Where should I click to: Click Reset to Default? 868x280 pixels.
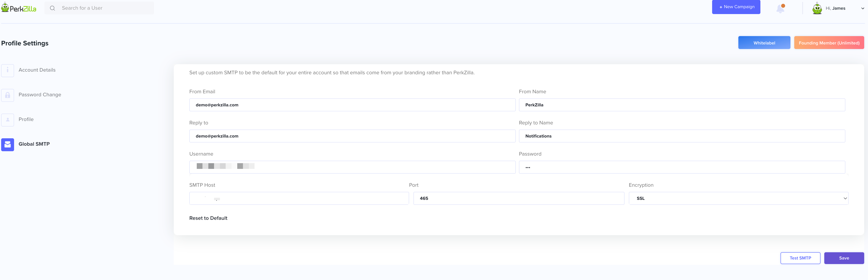(x=208, y=218)
